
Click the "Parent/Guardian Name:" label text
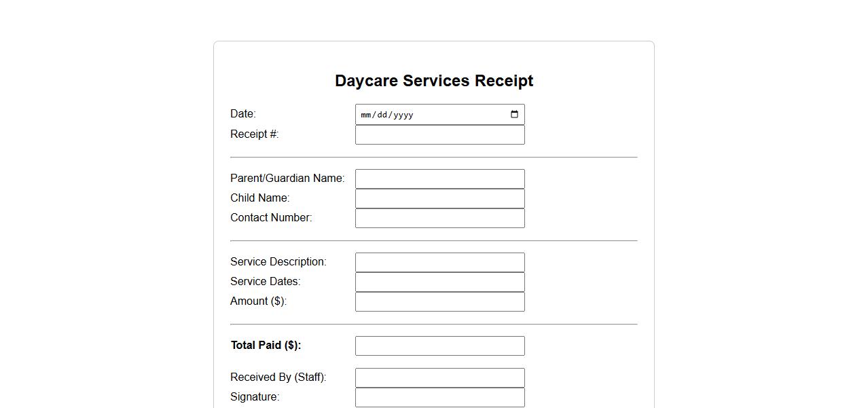click(287, 179)
